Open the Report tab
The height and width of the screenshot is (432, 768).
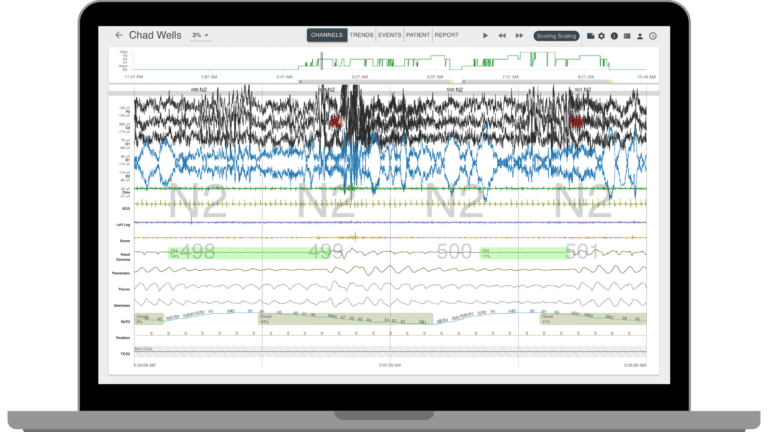pyautogui.click(x=447, y=35)
